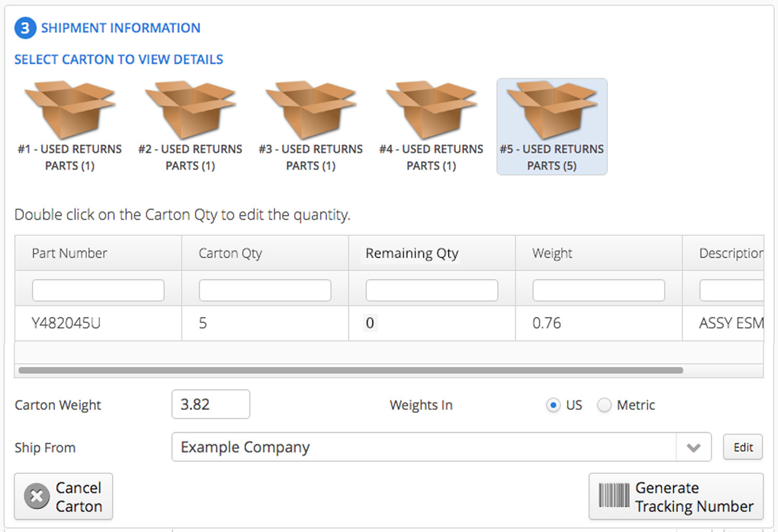The width and height of the screenshot is (778, 532).
Task: Sort by Carton Qty column header
Action: (265, 253)
